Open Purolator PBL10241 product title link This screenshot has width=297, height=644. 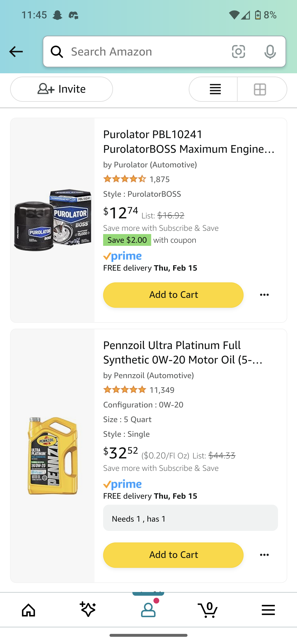click(189, 142)
